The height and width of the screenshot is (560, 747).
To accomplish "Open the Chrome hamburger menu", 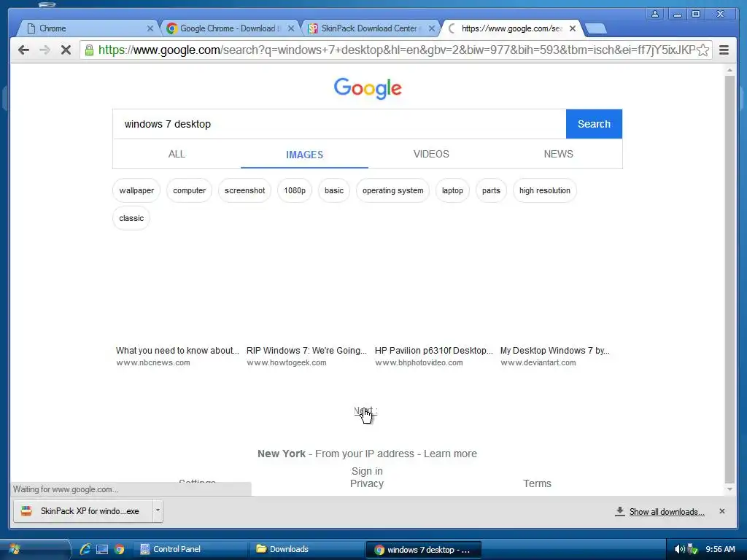I will tap(724, 50).
